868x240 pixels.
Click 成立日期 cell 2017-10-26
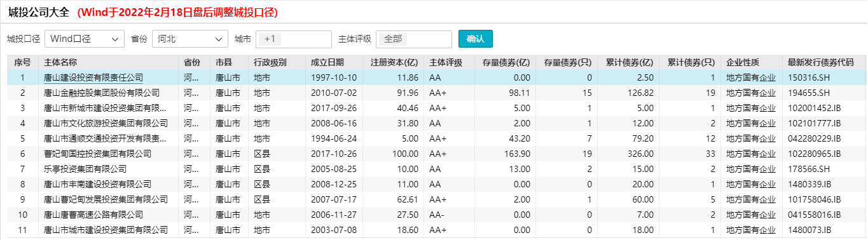point(334,154)
